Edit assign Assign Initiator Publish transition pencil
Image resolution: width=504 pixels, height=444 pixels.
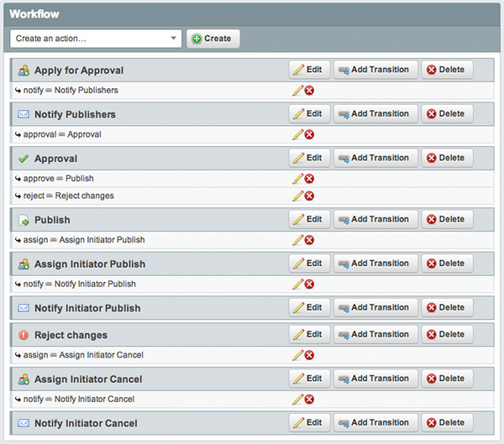click(297, 240)
